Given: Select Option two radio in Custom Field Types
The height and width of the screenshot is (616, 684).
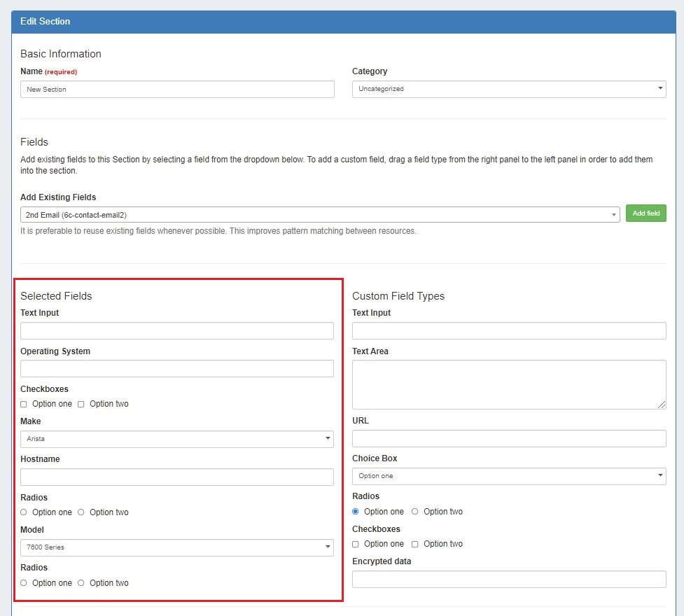Looking at the screenshot, I should point(415,512).
